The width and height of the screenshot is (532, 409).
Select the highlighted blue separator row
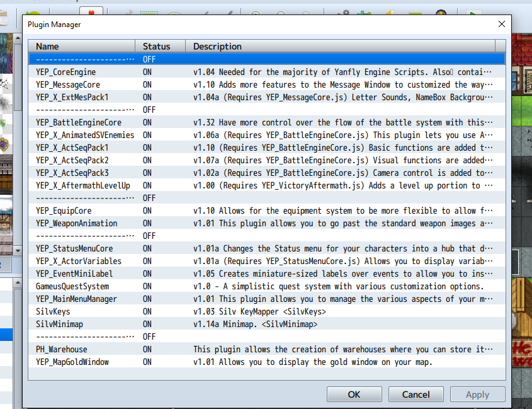point(267,59)
